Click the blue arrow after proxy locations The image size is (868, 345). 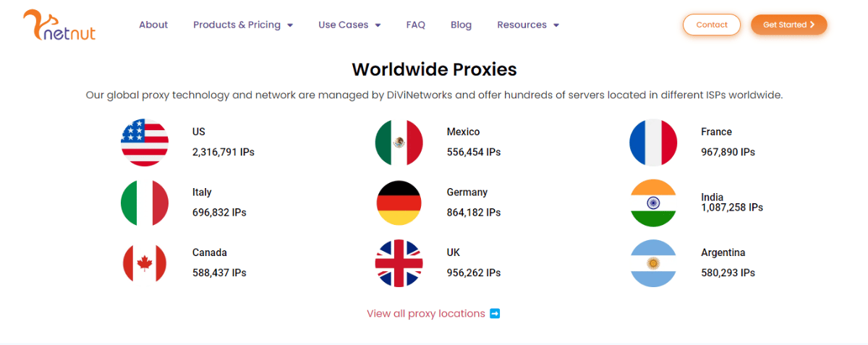coord(495,313)
